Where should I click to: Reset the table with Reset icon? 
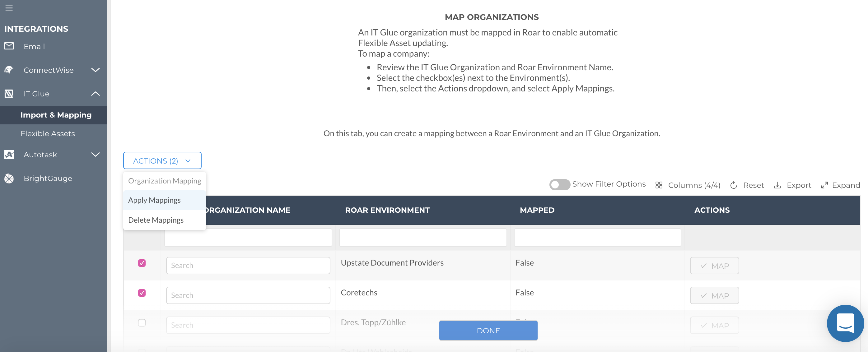pyautogui.click(x=734, y=185)
